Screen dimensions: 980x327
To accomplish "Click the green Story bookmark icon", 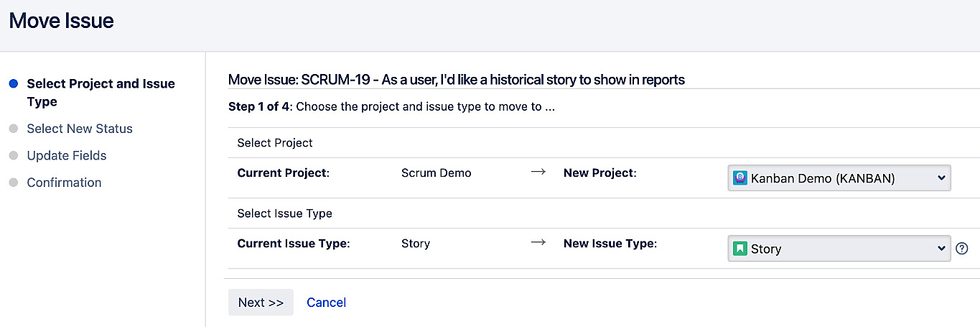I will pyautogui.click(x=740, y=249).
